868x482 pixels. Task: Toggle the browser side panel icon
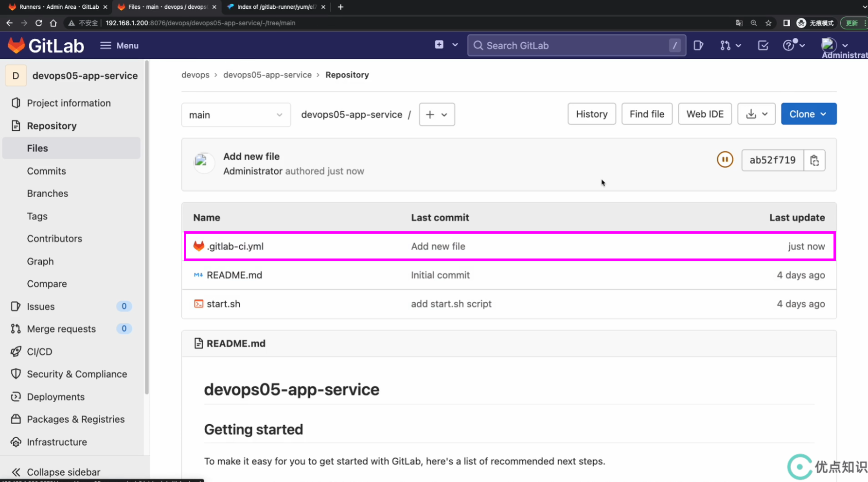(786, 23)
